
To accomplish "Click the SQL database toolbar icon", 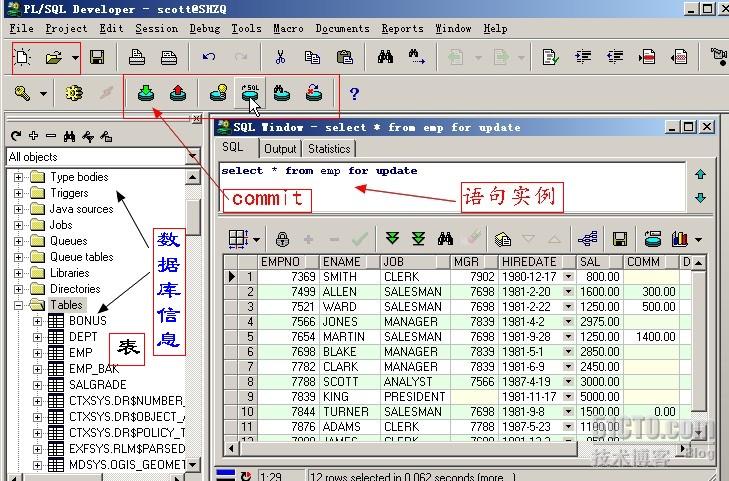I will click(x=250, y=93).
